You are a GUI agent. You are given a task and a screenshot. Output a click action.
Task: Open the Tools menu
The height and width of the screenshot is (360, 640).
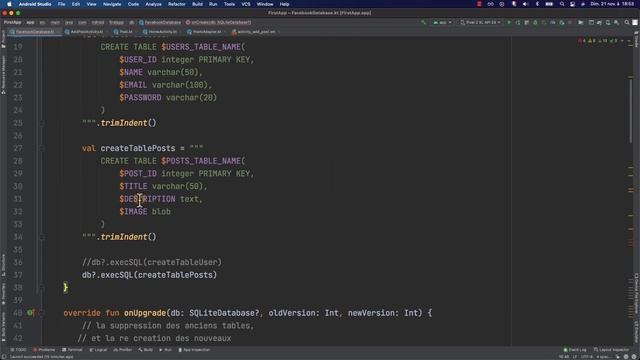pyautogui.click(x=229, y=4)
